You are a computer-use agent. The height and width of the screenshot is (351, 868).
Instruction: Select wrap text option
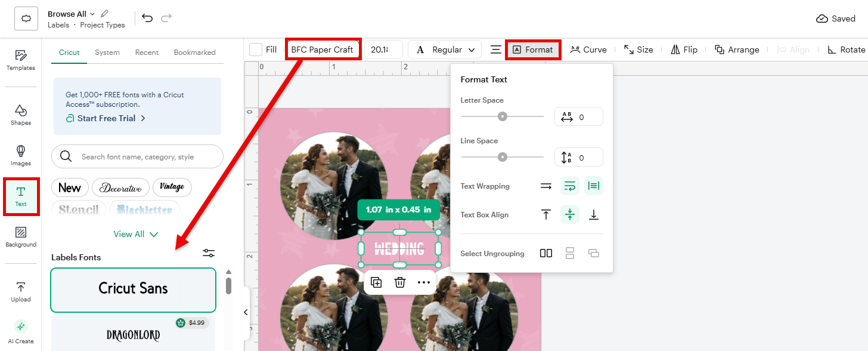coord(570,186)
